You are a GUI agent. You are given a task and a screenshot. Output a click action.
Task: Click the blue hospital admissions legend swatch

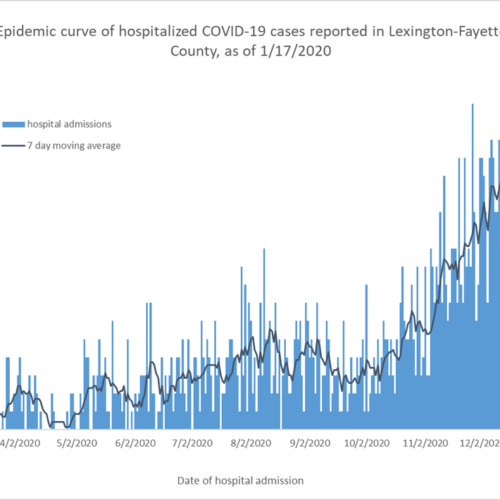(14, 125)
